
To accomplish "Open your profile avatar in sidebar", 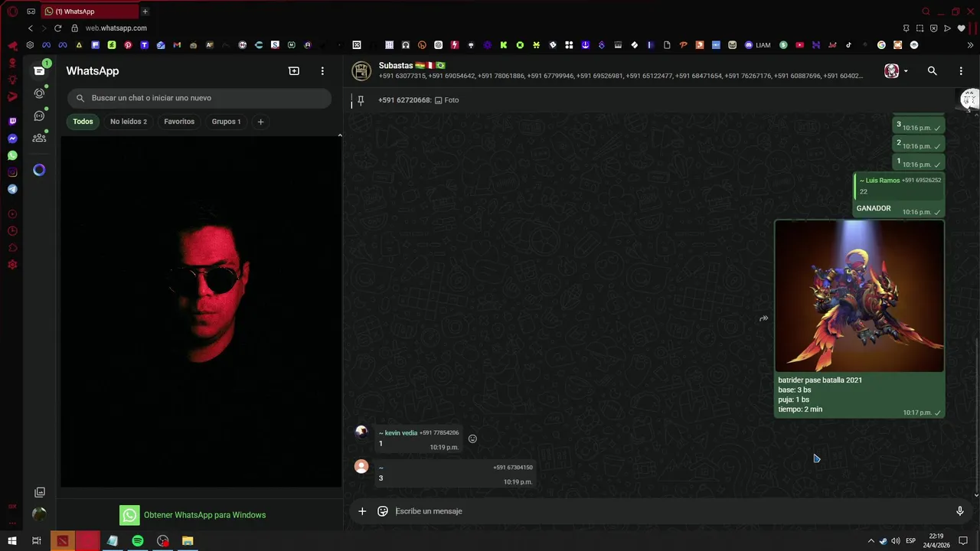I will (x=40, y=514).
